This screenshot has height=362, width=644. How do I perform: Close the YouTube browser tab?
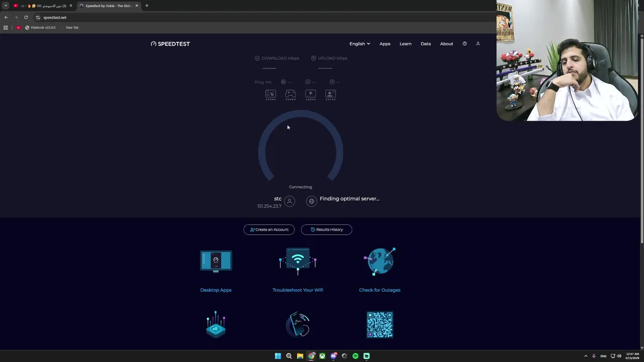pyautogui.click(x=70, y=6)
